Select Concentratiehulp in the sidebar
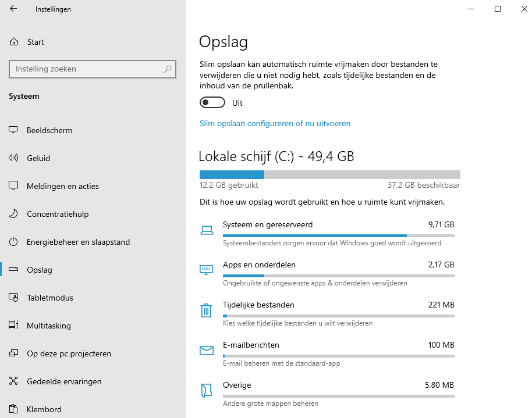The width and height of the screenshot is (532, 418). coord(58,214)
